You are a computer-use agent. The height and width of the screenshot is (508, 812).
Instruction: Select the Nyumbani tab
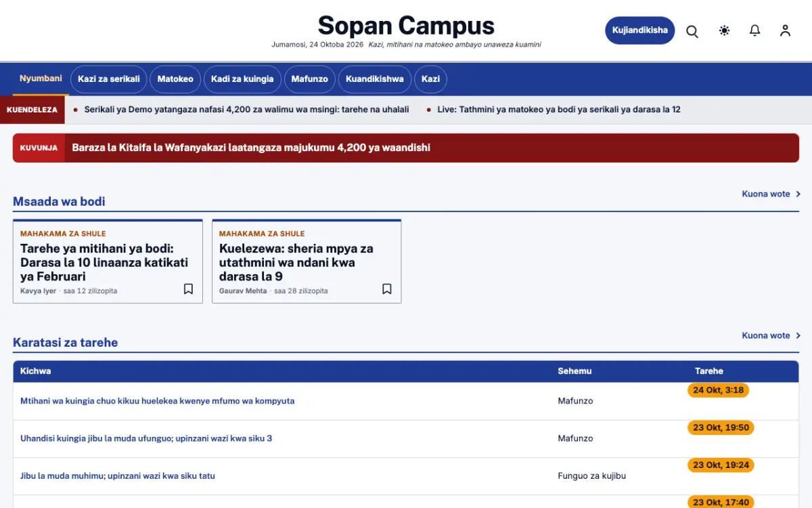coord(41,79)
